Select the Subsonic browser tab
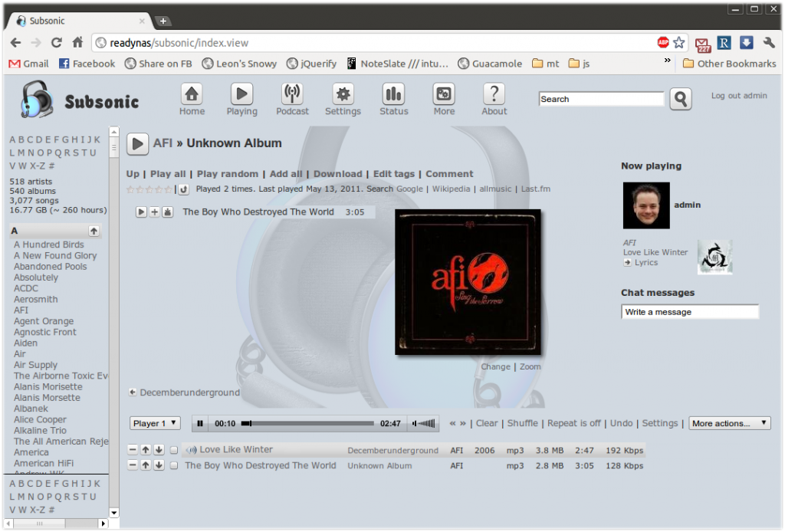Screen dimensions: 785x532 pyautogui.click(x=80, y=21)
